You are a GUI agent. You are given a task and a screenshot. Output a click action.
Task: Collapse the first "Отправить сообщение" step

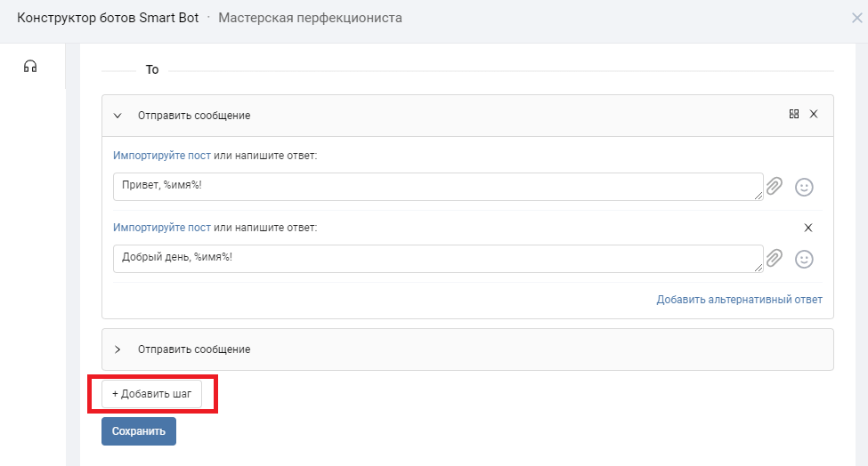click(118, 116)
